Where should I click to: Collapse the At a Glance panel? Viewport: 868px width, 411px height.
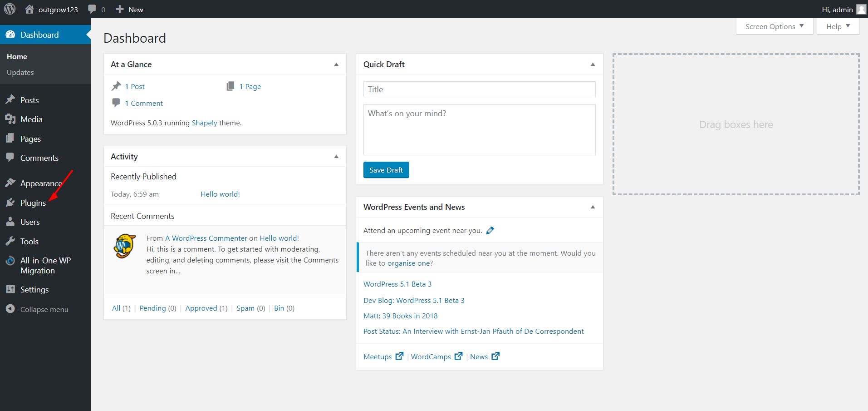click(x=336, y=64)
